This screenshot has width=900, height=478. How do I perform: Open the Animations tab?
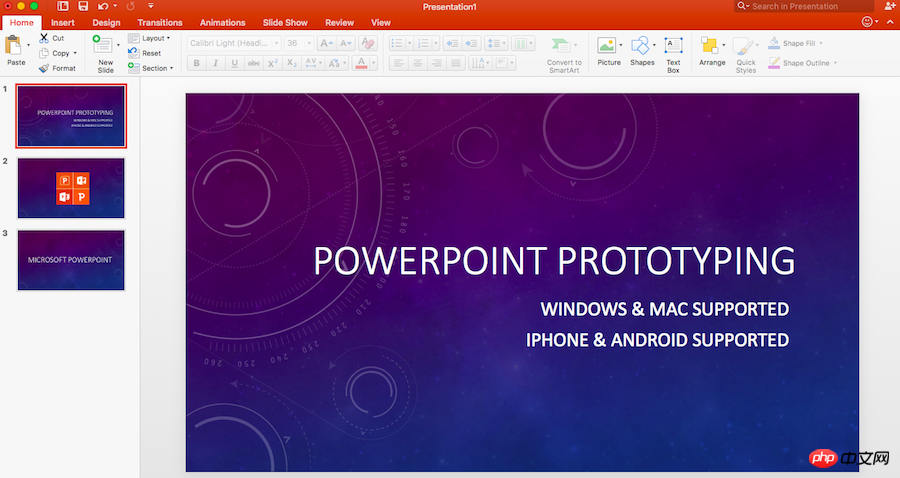pos(222,22)
